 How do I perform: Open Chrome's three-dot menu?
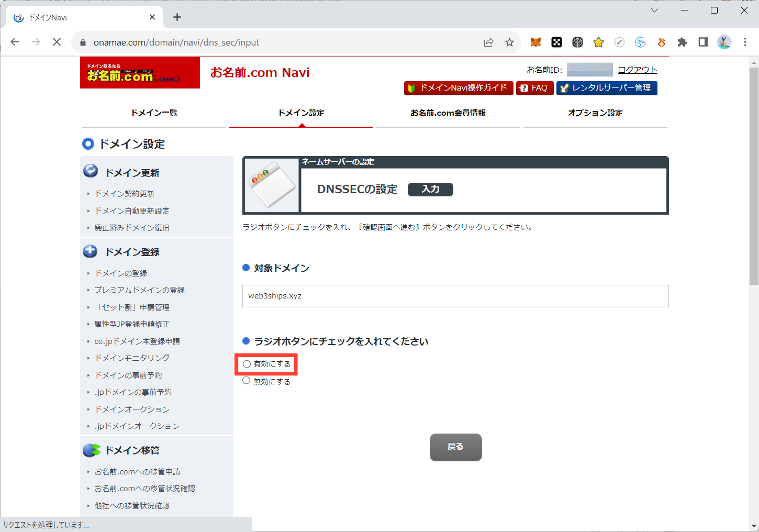745,42
